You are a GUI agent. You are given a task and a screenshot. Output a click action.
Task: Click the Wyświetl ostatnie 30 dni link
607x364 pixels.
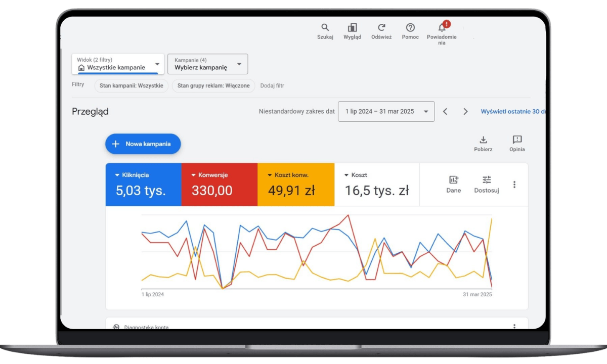[x=512, y=111]
